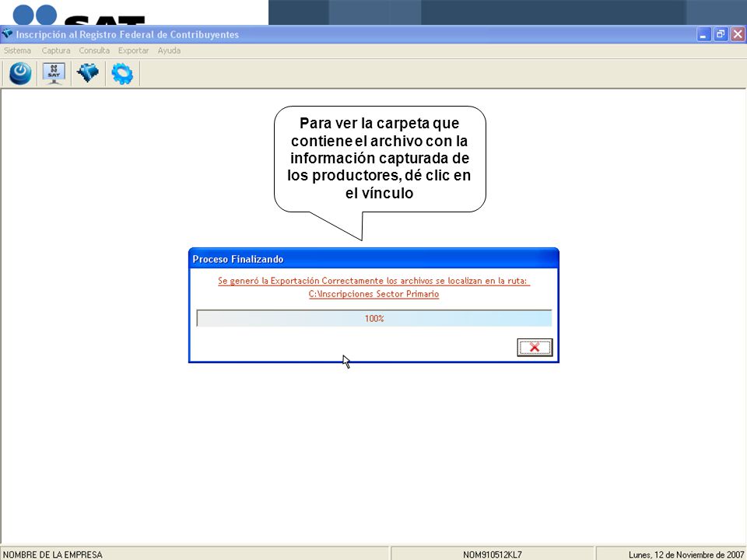Click the blue power toolbar icon
The width and height of the screenshot is (747, 560).
coord(20,73)
